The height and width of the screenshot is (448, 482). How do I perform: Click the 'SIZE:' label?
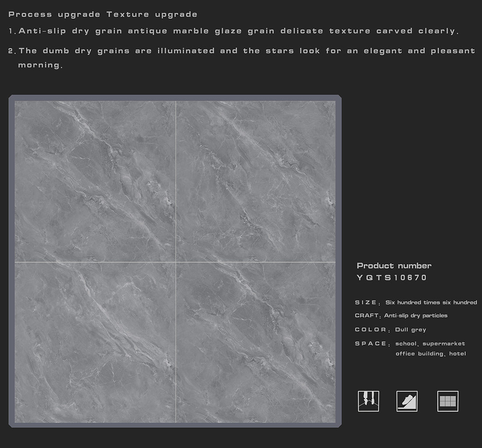tap(368, 303)
